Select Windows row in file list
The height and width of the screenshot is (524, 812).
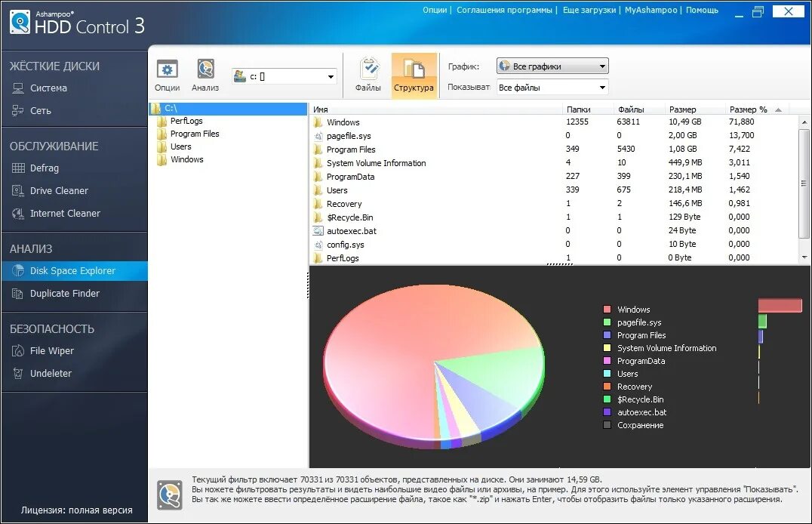(x=554, y=122)
